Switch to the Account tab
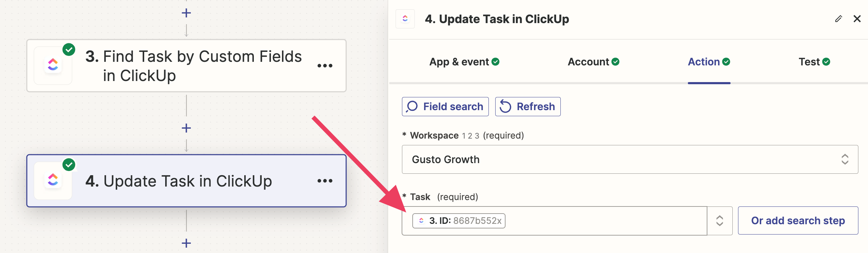The width and height of the screenshot is (868, 253). point(593,62)
